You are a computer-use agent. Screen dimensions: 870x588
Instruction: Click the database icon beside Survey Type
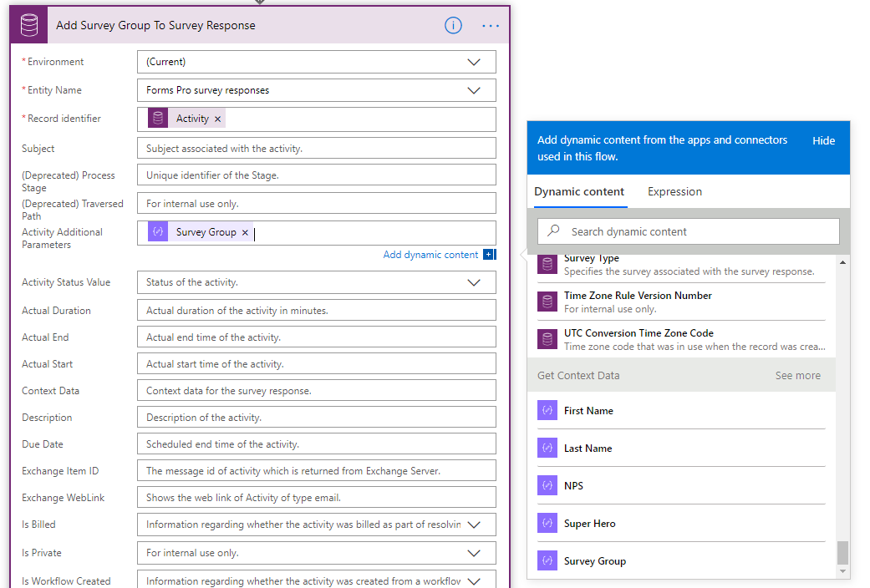pos(547,264)
